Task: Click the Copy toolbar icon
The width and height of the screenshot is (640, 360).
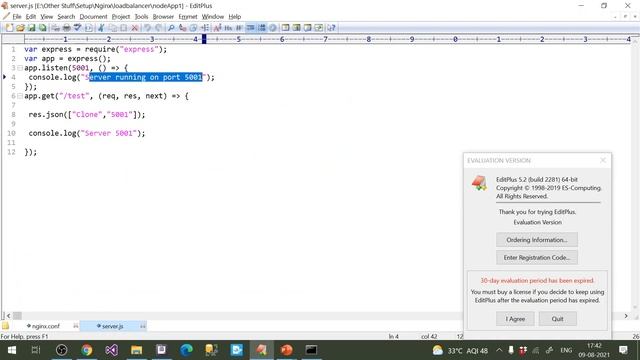Action: pyautogui.click(x=113, y=28)
